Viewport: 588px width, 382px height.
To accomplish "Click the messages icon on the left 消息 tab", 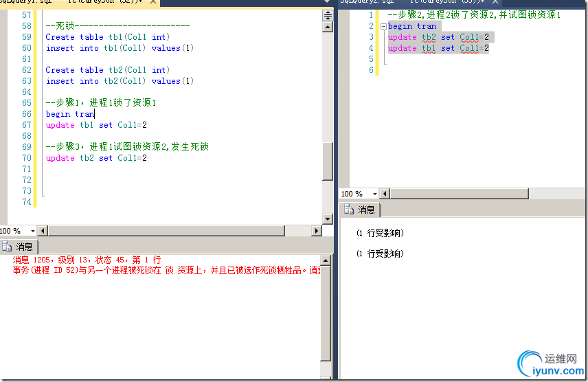I will point(7,247).
